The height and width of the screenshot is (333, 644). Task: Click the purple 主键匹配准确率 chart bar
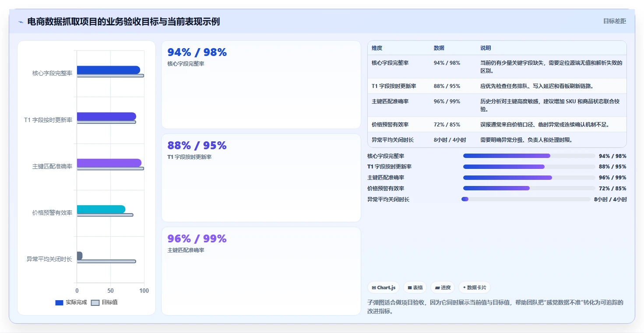coord(109,163)
